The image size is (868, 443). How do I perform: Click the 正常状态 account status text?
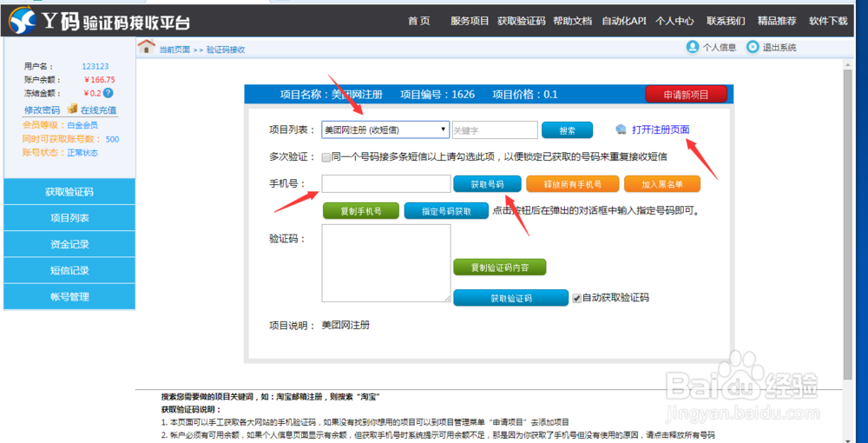[82, 152]
